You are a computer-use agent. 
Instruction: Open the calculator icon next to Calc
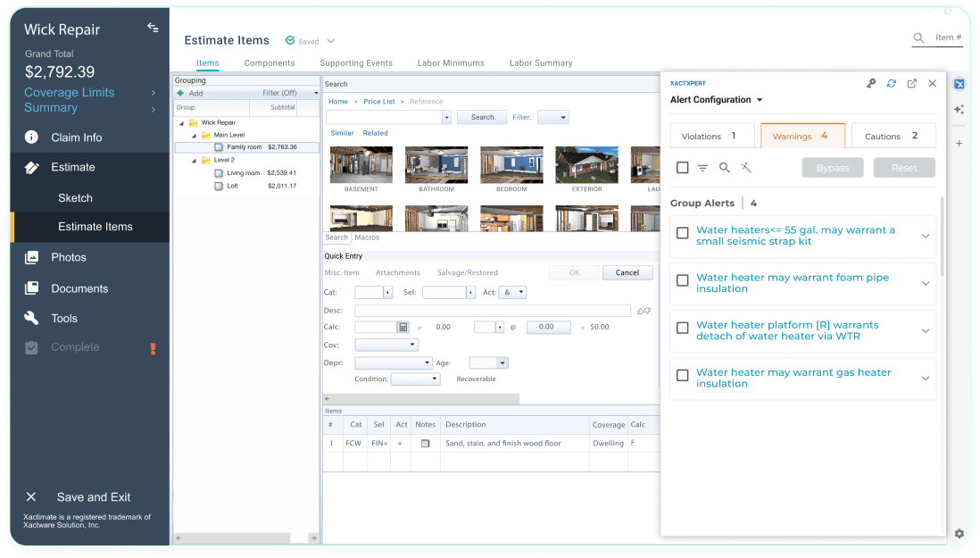(x=403, y=328)
